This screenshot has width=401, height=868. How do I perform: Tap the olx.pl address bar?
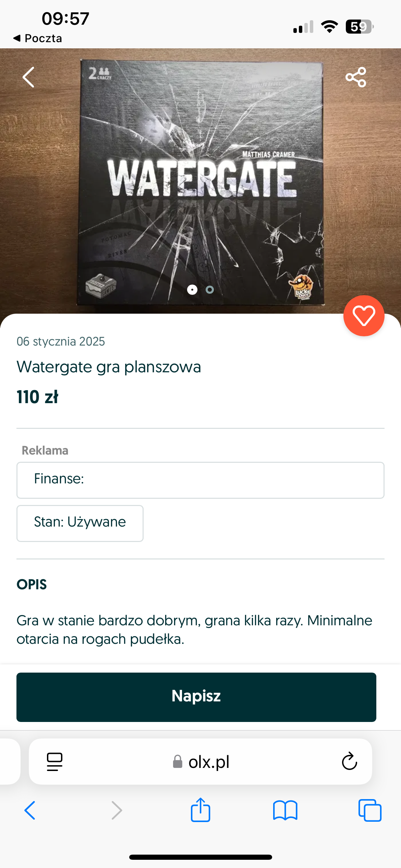(x=202, y=762)
